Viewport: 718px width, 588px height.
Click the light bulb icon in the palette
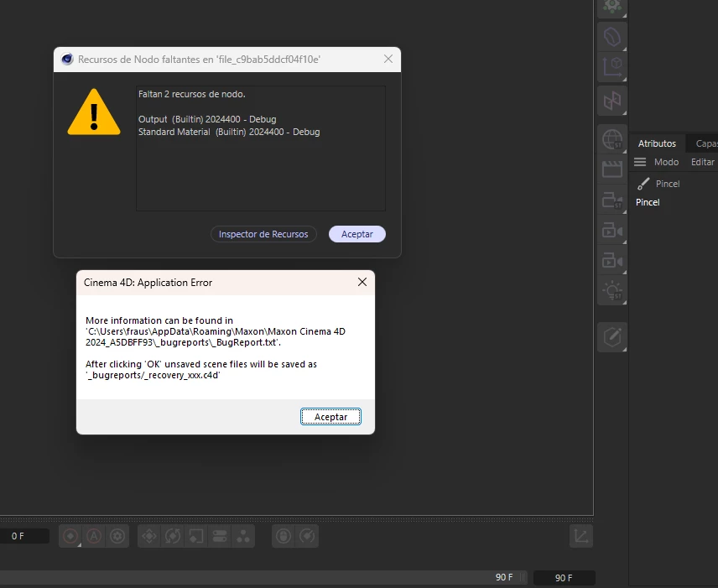612,291
